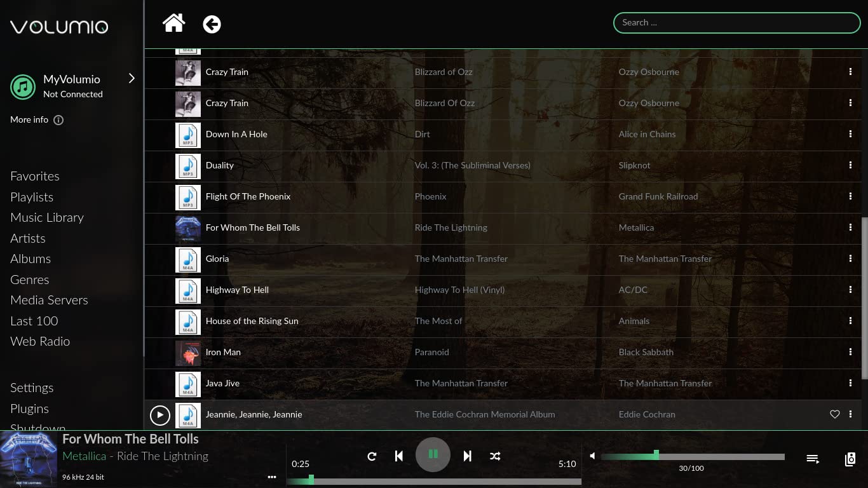
Task: Open options for Crazy Train from Blizzard Of Ozz capitalized
Action: (850, 103)
